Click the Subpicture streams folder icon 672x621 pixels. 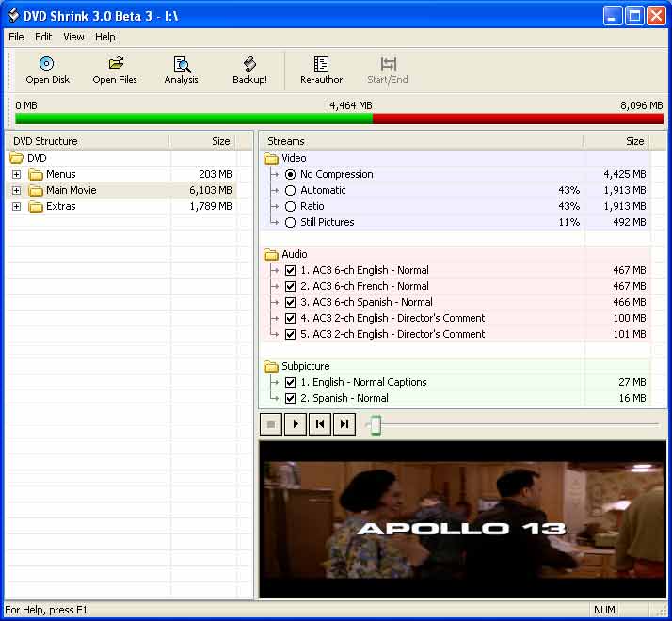point(271,366)
